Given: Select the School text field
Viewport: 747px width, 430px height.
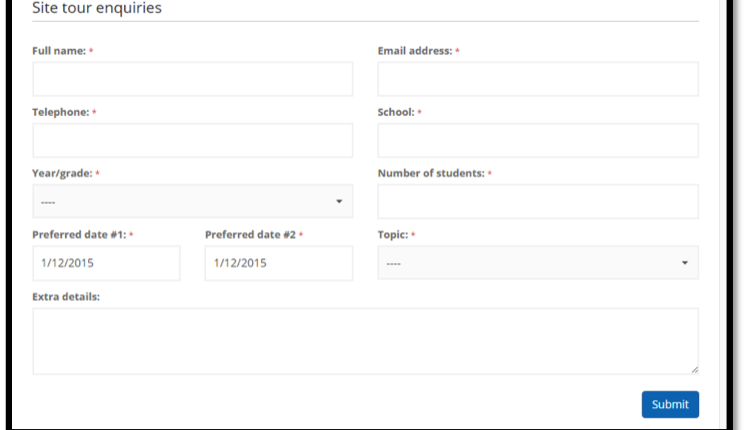Looking at the screenshot, I should tap(537, 141).
